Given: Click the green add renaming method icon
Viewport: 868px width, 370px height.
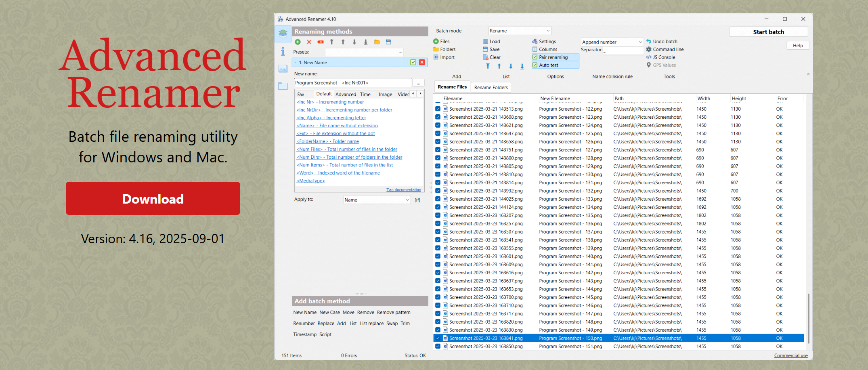Looking at the screenshot, I should tap(298, 42).
